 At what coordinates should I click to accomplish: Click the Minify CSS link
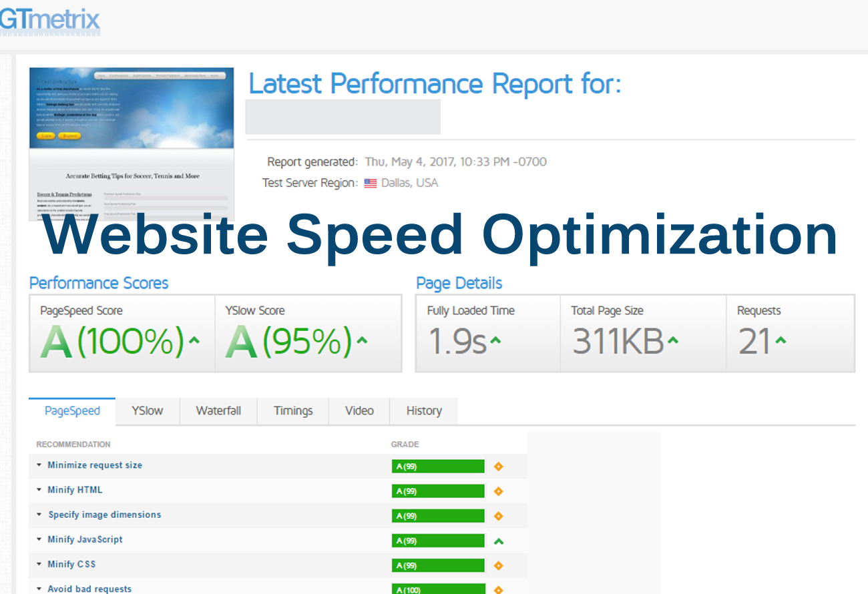[x=71, y=564]
